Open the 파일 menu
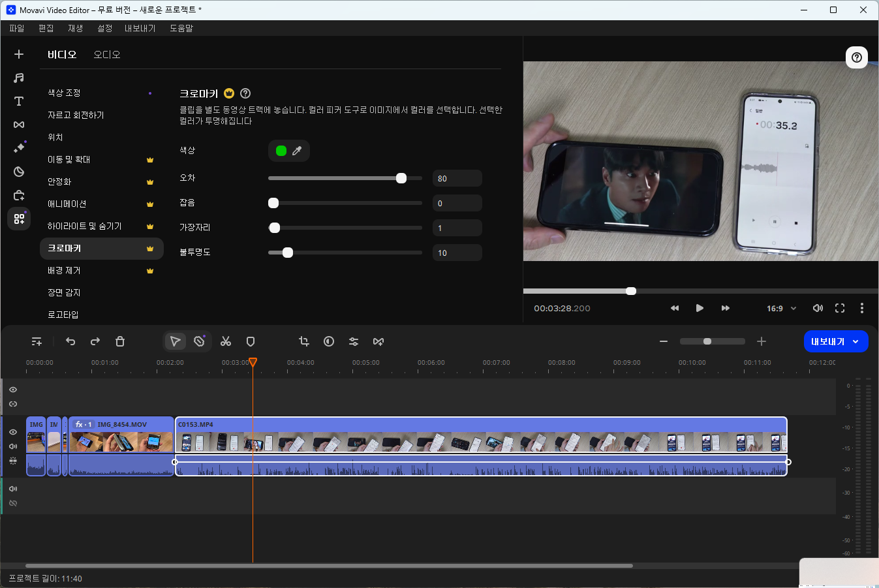The height and width of the screenshot is (588, 879). (x=17, y=28)
